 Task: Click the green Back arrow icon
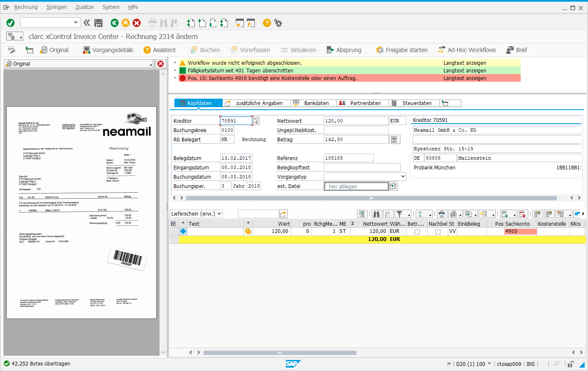[114, 23]
